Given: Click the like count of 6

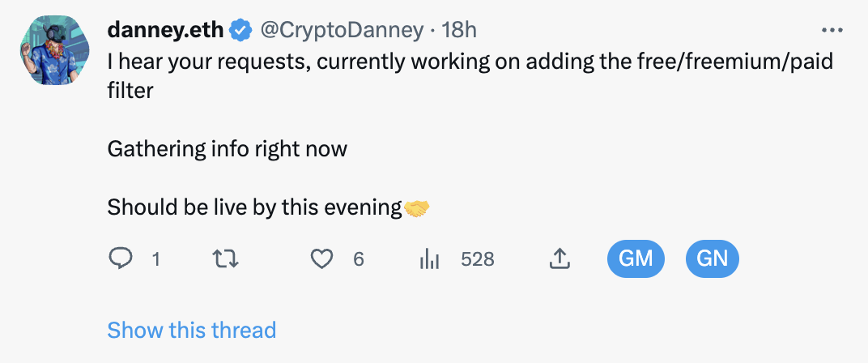Looking at the screenshot, I should pyautogui.click(x=359, y=259).
